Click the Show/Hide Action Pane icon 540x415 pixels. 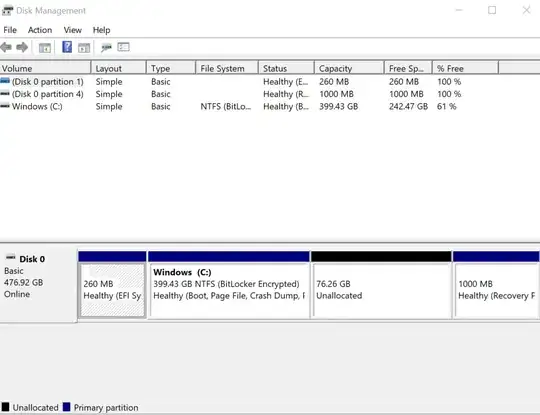click(x=84, y=48)
